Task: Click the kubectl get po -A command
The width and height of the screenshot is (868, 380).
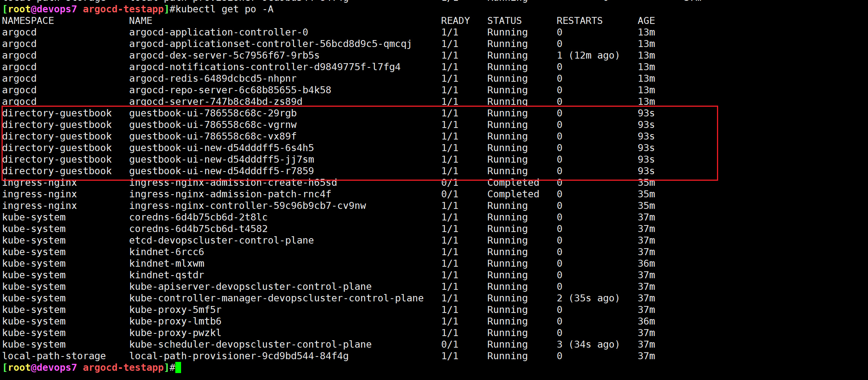Action: [x=222, y=9]
